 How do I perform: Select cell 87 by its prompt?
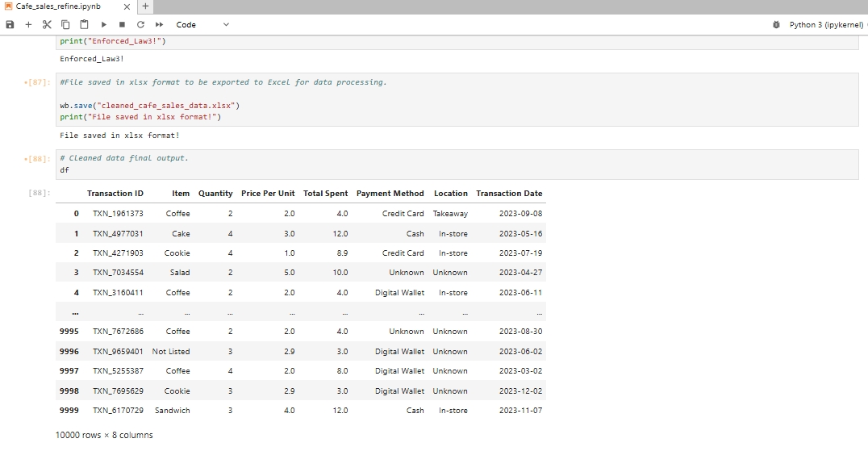pyautogui.click(x=37, y=82)
